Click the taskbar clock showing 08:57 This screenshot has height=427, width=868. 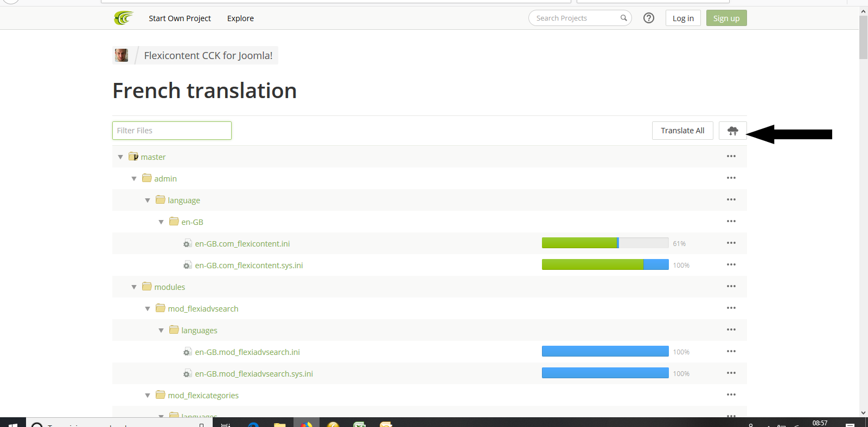coord(820,423)
